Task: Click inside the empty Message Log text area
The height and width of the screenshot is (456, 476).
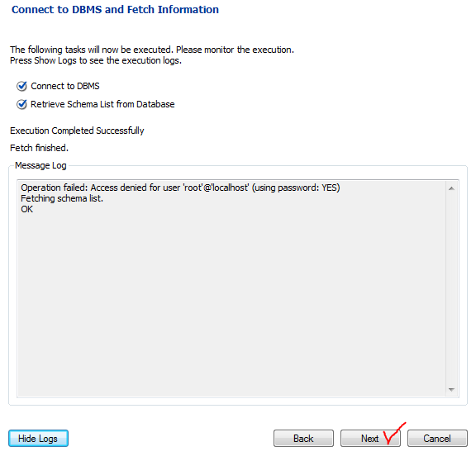Action: [x=231, y=303]
